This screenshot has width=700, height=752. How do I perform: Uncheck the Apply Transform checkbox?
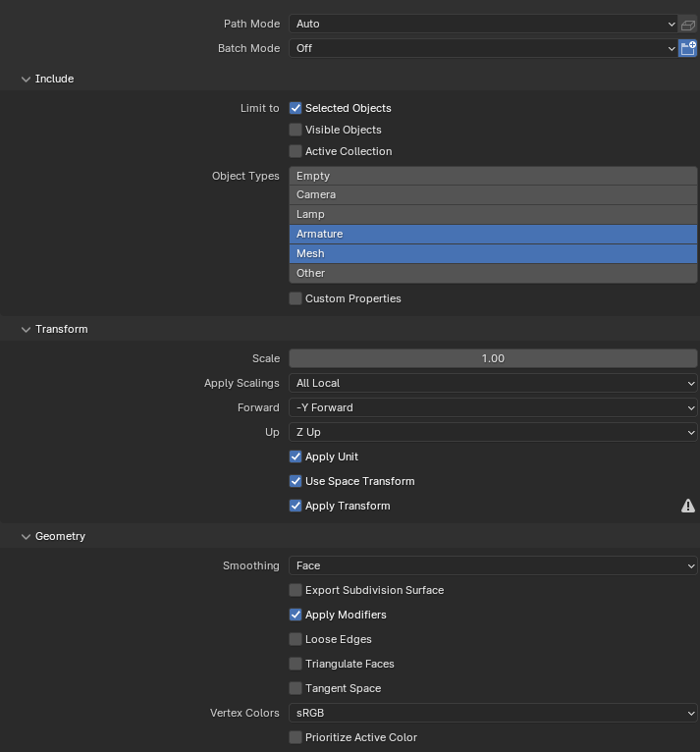[296, 506]
